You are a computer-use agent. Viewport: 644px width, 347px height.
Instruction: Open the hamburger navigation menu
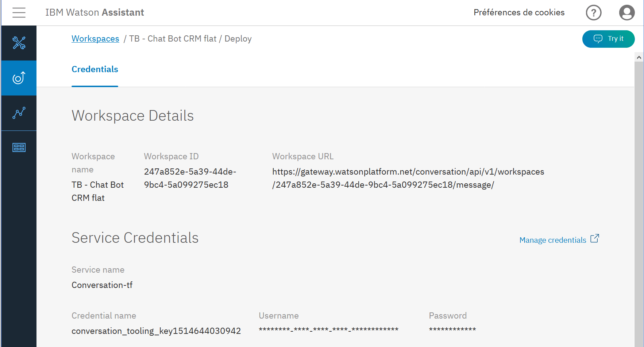pos(19,12)
